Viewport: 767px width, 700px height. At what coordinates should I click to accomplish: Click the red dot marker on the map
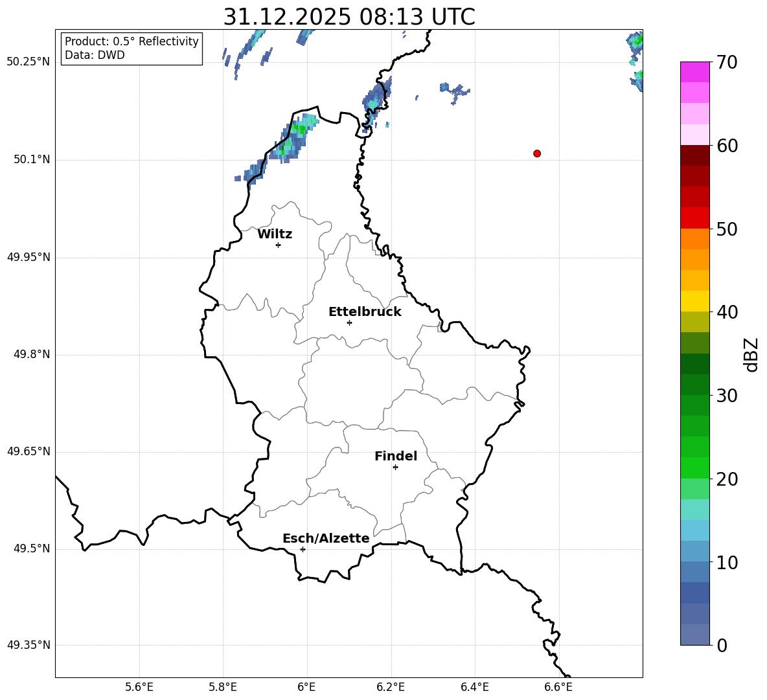(536, 153)
